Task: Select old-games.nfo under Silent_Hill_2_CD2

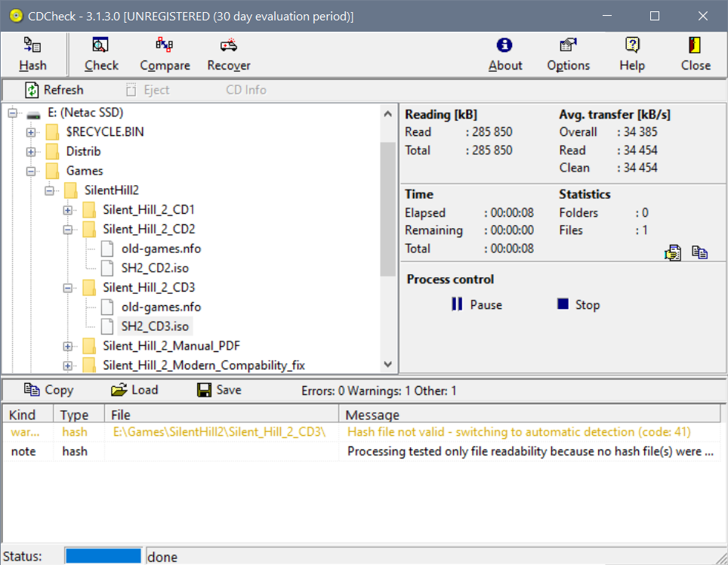Action: (x=161, y=249)
